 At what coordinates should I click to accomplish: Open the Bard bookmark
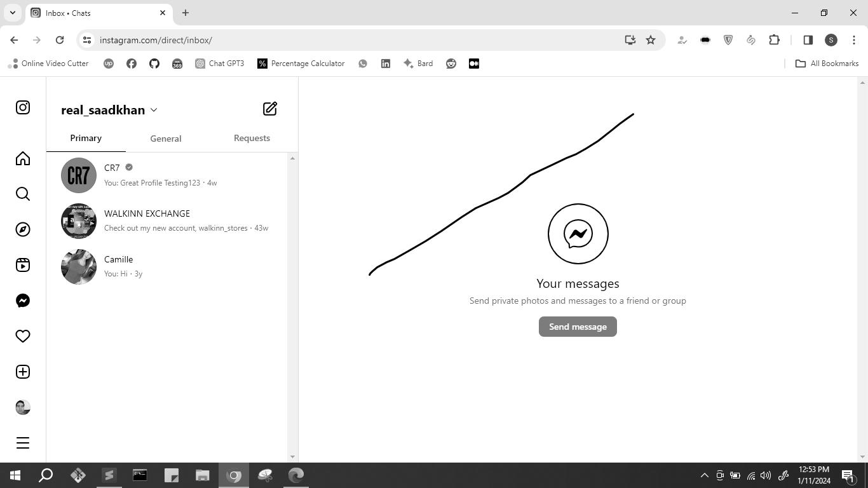click(418, 64)
